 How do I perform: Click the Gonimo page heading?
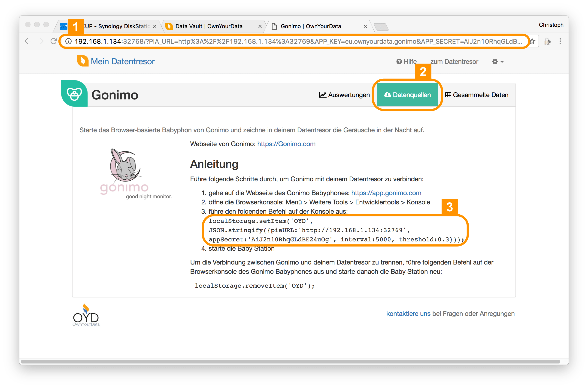[x=115, y=95]
